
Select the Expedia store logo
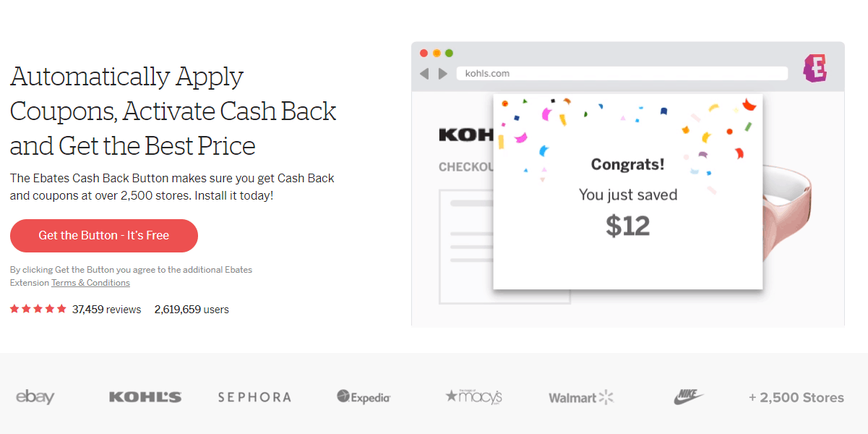[363, 396]
